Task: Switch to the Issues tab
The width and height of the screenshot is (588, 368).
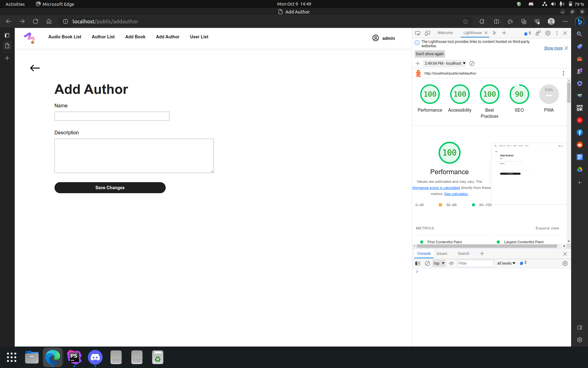Action: [442, 254]
